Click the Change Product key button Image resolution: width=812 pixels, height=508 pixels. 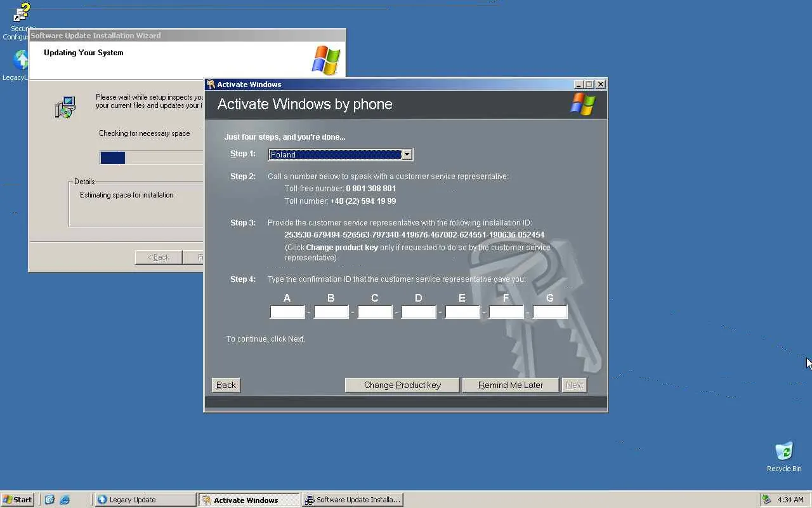(x=402, y=385)
